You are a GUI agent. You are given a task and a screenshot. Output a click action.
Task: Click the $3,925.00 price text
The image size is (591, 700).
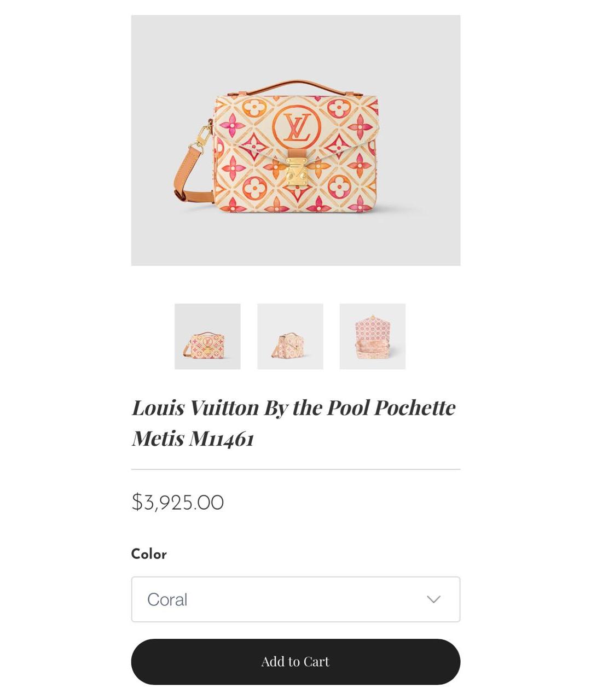click(177, 501)
